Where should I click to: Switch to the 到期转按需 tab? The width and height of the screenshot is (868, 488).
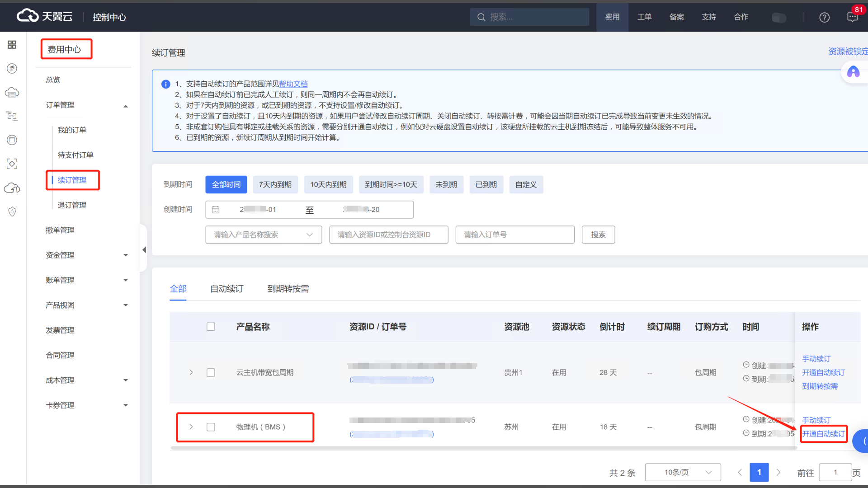tap(288, 289)
